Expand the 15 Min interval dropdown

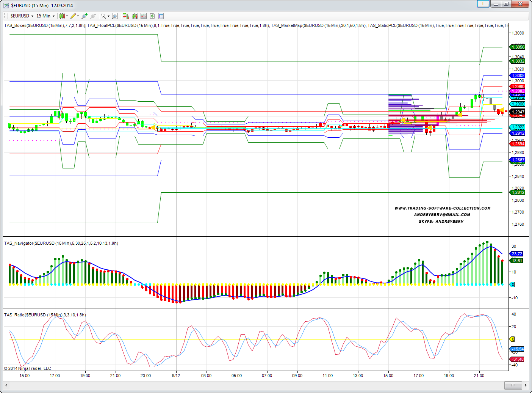(53, 16)
